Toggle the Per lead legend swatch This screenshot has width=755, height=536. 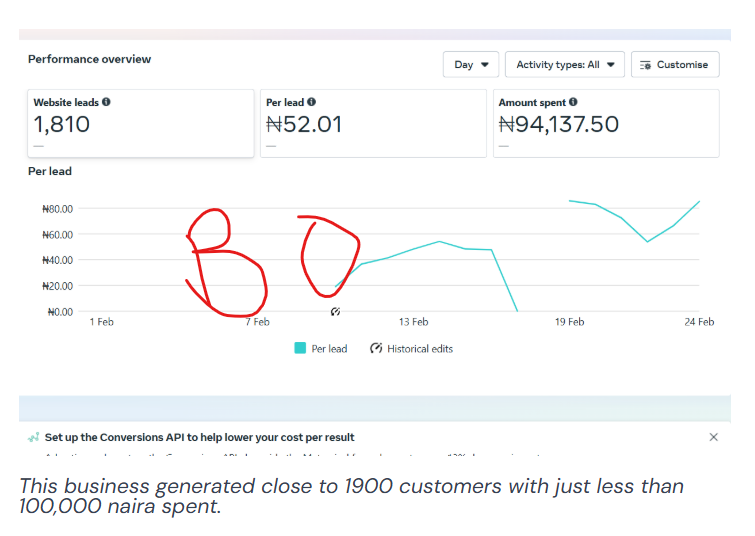pyautogui.click(x=300, y=348)
